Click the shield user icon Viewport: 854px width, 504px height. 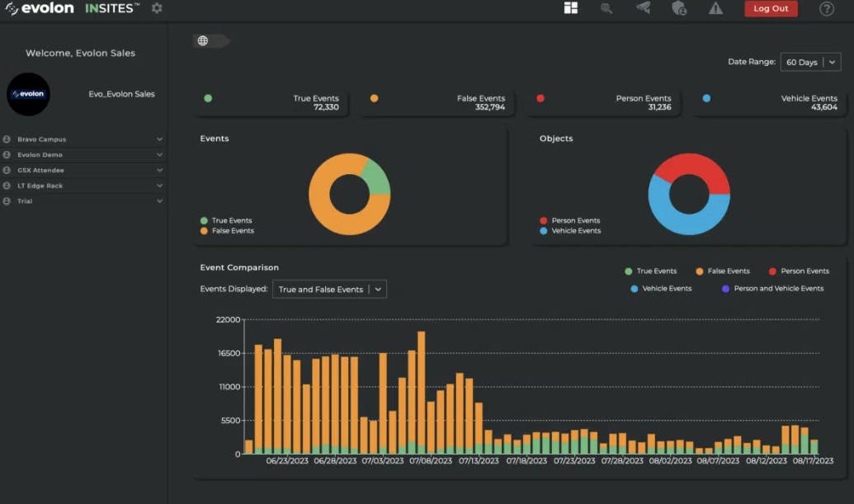[x=679, y=8]
